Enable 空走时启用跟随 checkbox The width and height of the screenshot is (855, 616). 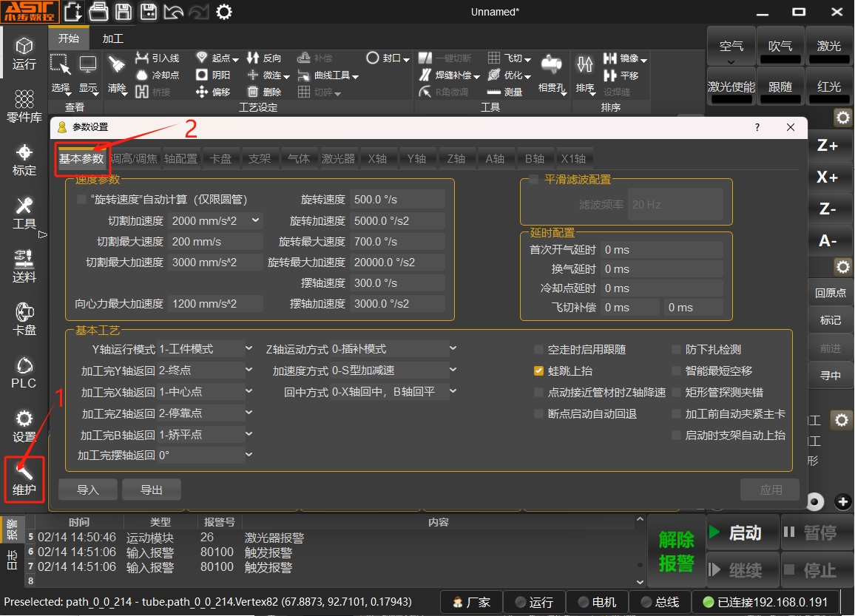[x=538, y=349]
